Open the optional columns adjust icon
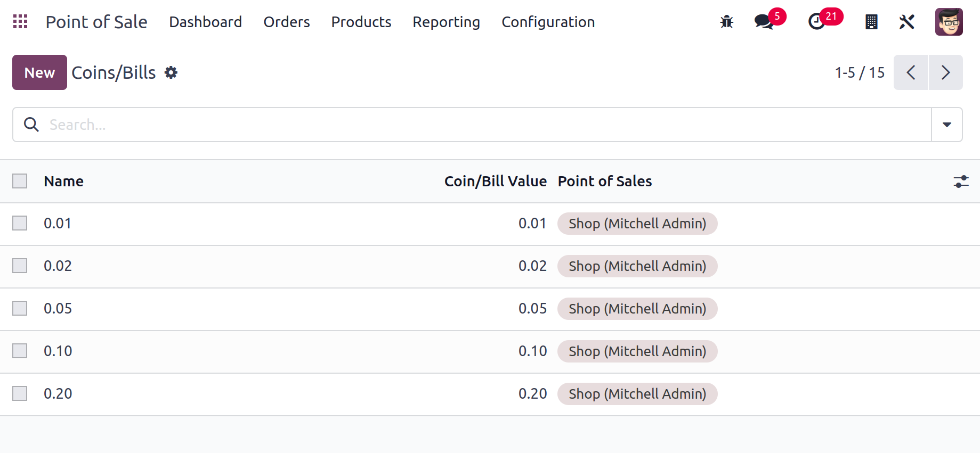 coord(961,182)
